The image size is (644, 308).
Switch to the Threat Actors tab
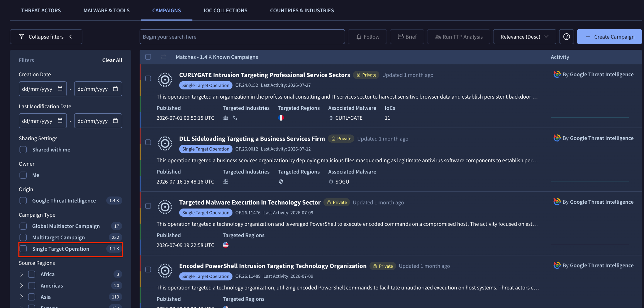click(41, 10)
